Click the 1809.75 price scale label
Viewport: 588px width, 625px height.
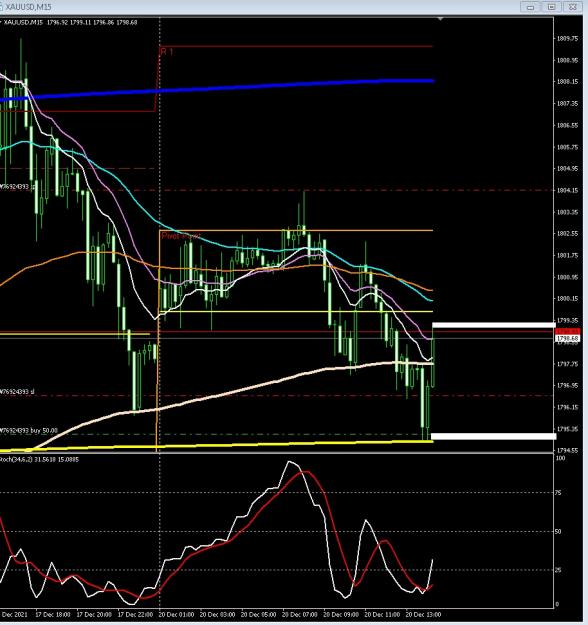coord(567,39)
